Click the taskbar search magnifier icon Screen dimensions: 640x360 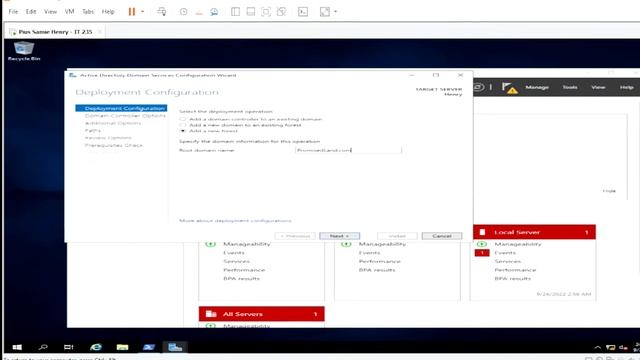click(43, 347)
